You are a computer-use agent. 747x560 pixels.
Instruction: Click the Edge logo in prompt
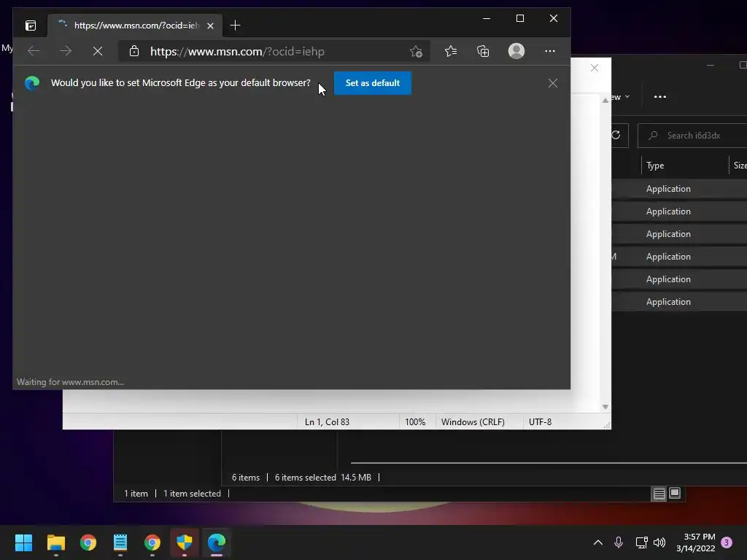(32, 83)
